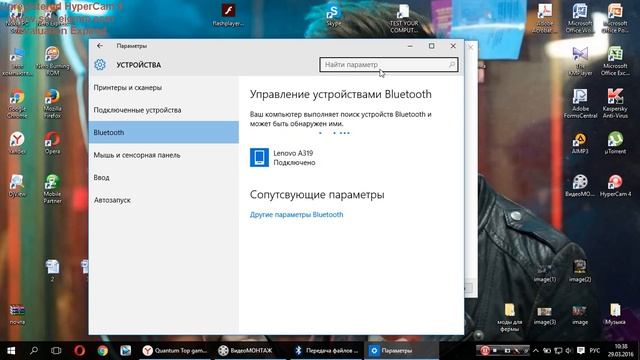This screenshot has height=360, width=640.
Task: Open uTorrent desktop shortcut
Action: pos(615,143)
